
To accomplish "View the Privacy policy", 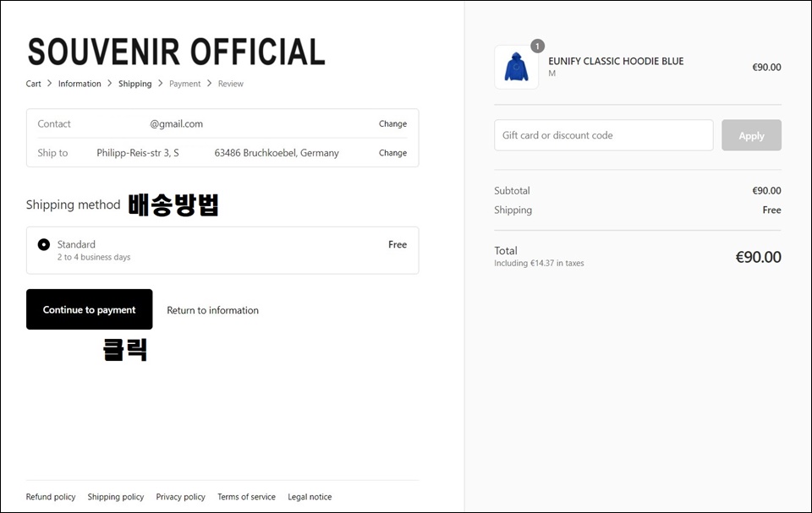I will [x=181, y=497].
